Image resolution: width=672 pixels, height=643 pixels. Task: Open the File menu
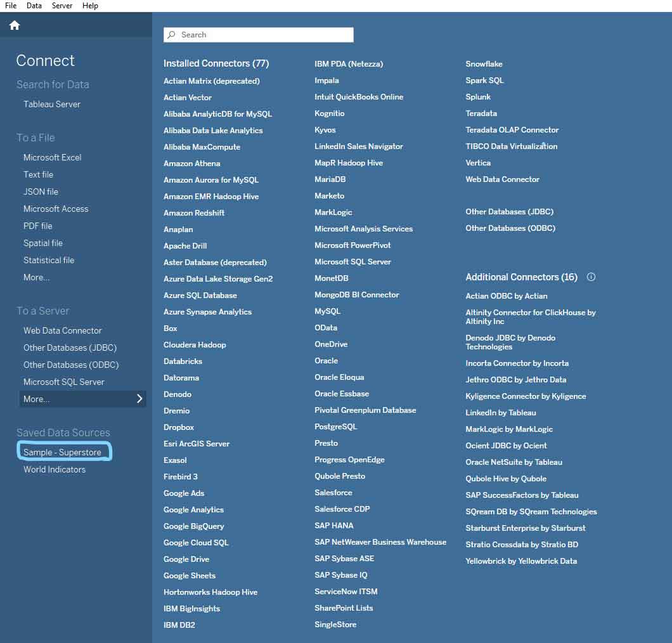[11, 6]
